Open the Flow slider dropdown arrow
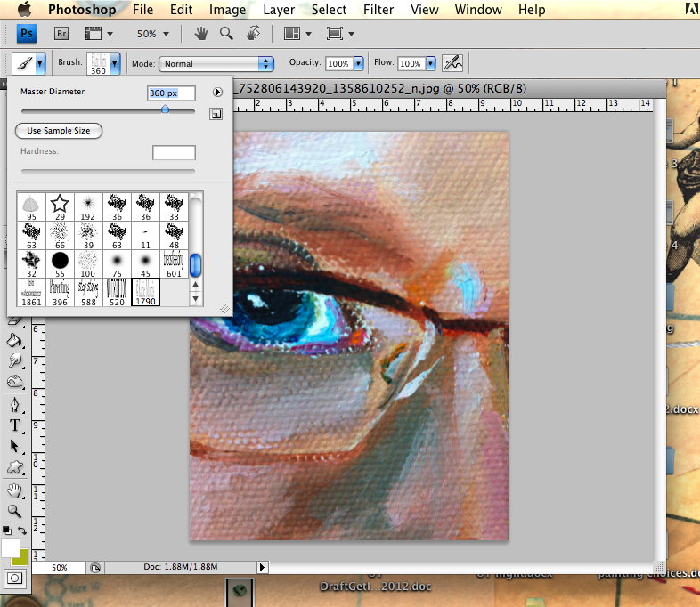 pyautogui.click(x=430, y=63)
